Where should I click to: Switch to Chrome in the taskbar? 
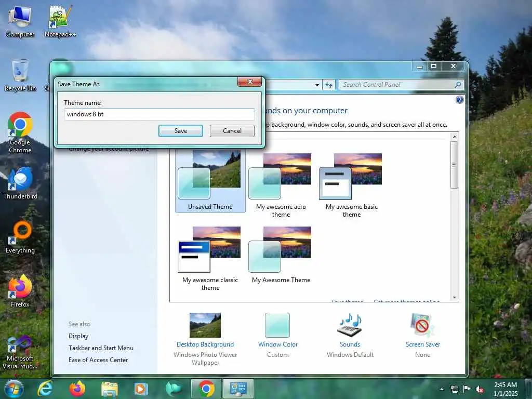[206, 389]
